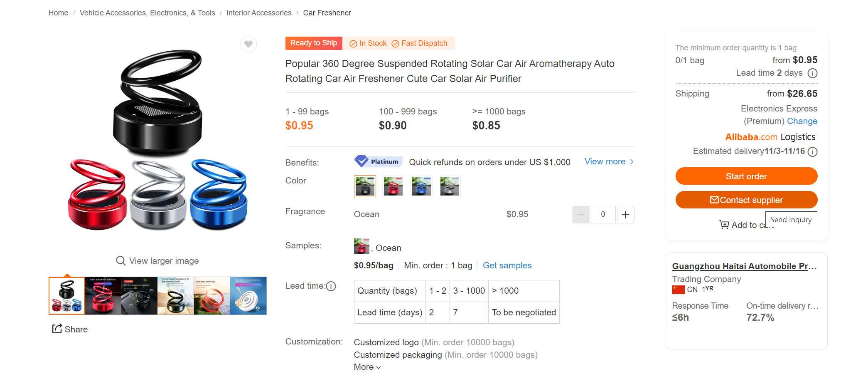
Task: Type in the Ocean quantity field
Action: (603, 215)
